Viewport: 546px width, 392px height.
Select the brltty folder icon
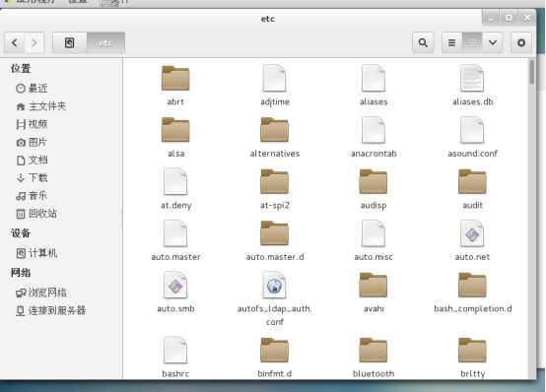coord(472,350)
